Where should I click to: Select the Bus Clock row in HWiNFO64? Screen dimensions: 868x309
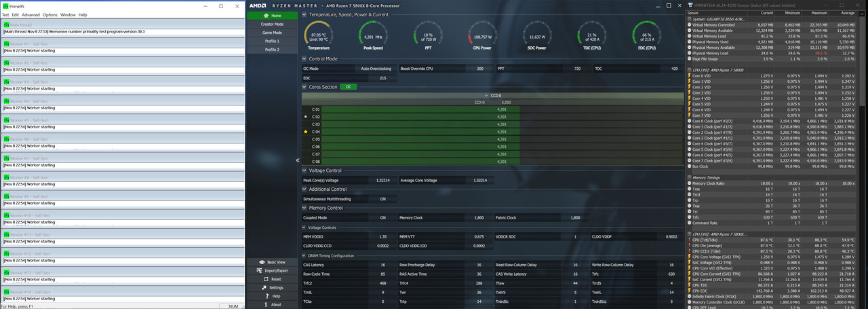[x=772, y=166]
